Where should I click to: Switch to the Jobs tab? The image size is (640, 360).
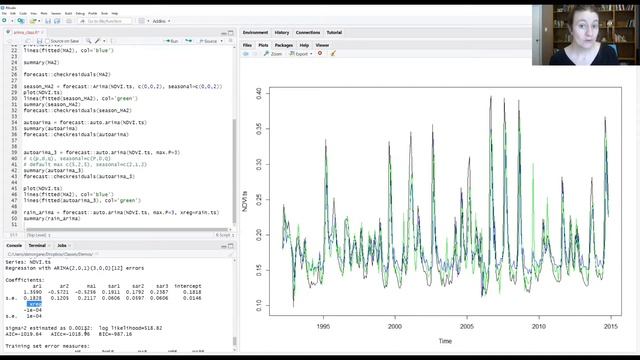point(62,245)
